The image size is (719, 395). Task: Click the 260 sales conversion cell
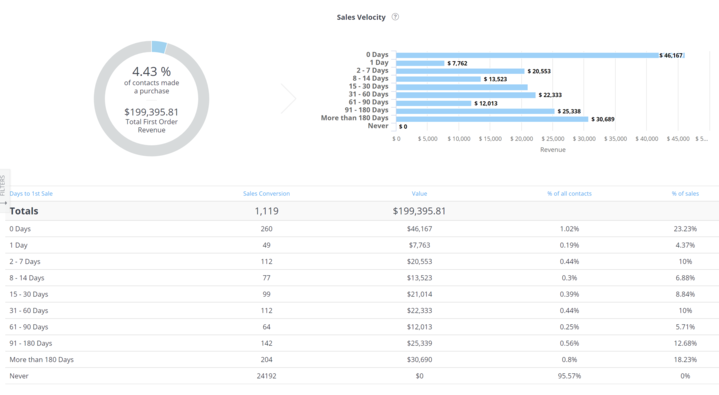(x=266, y=228)
